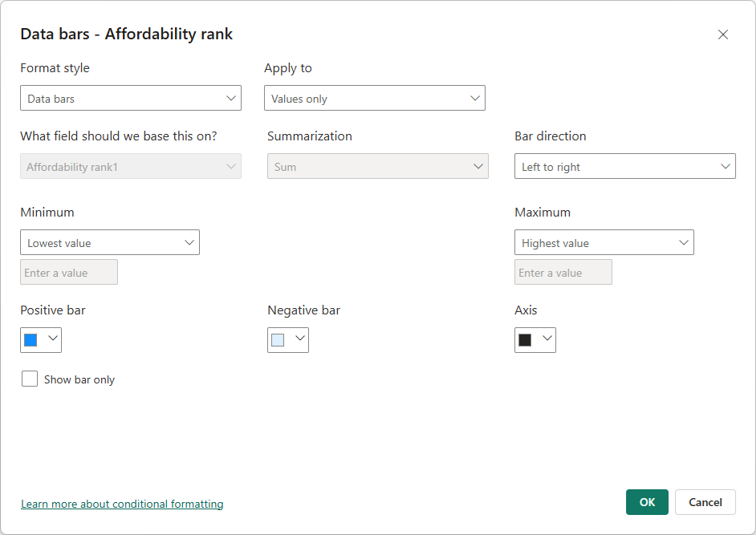Expand the Bar direction dropdown
The height and width of the screenshot is (535, 756).
click(624, 166)
